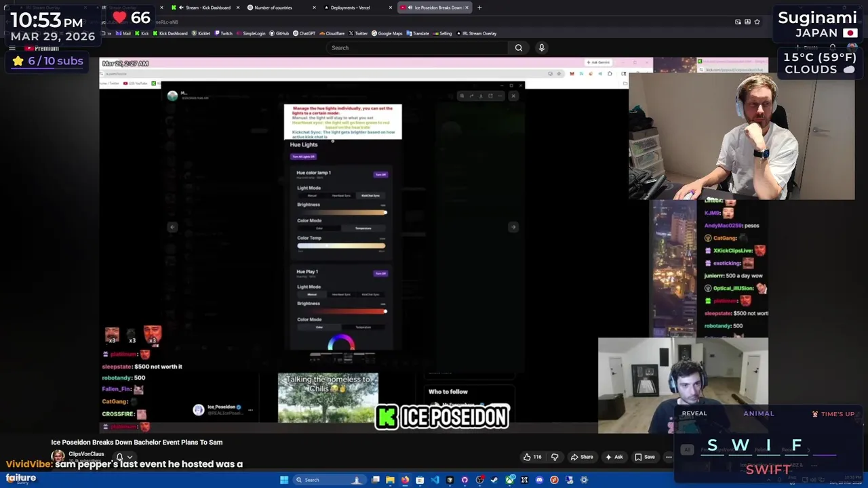Click previous arrow in image viewer
Image resolution: width=868 pixels, height=488 pixels.
click(172, 227)
